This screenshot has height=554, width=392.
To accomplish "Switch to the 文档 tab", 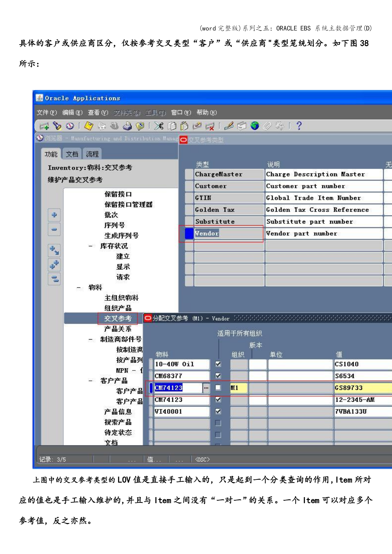I will [x=72, y=154].
